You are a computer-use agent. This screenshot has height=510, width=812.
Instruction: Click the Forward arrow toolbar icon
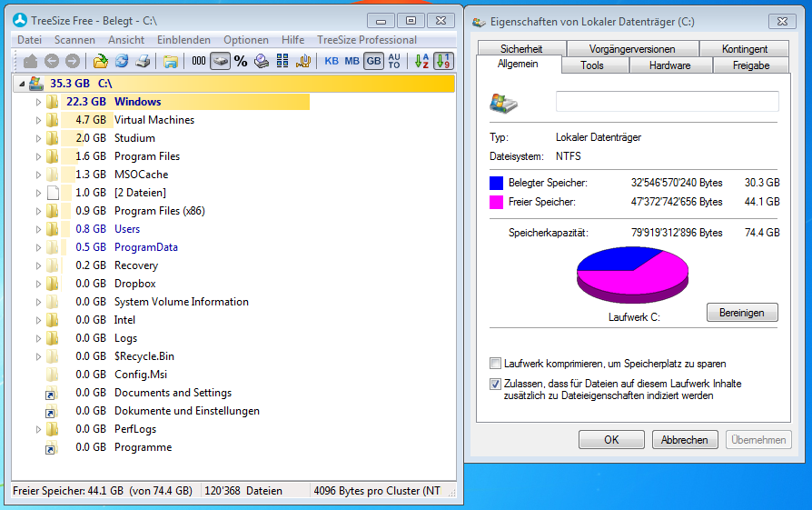pyautogui.click(x=73, y=61)
